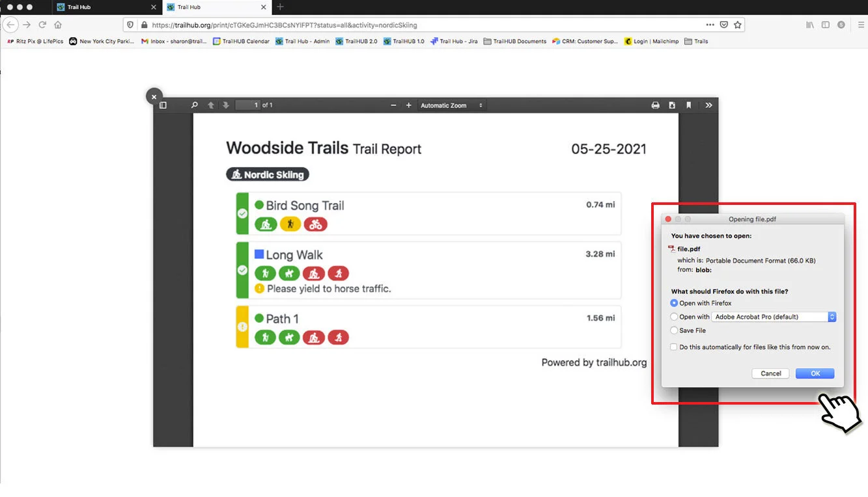Switch to first Trail Hub tab
The image size is (868, 497).
tap(107, 7)
